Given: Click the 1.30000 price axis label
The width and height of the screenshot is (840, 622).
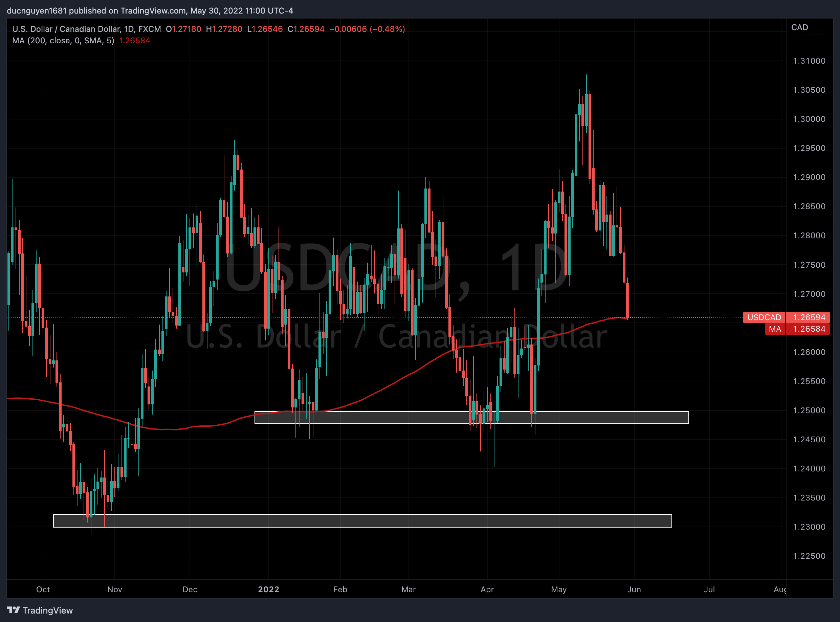Looking at the screenshot, I should pos(809,119).
